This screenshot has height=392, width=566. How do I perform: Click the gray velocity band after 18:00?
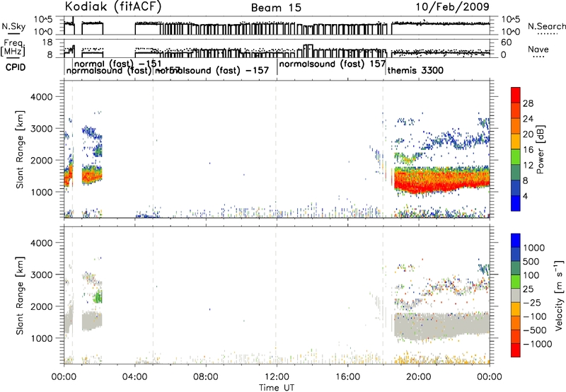(x=441, y=327)
